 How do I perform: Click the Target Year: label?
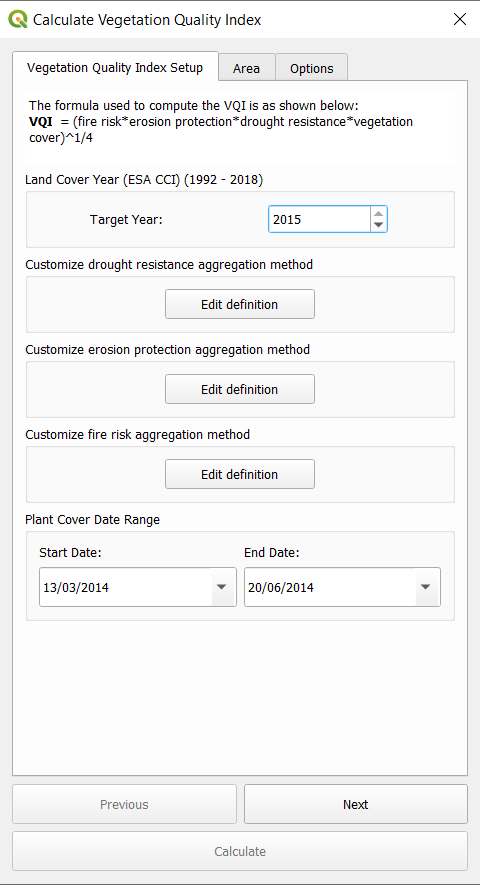point(126,220)
